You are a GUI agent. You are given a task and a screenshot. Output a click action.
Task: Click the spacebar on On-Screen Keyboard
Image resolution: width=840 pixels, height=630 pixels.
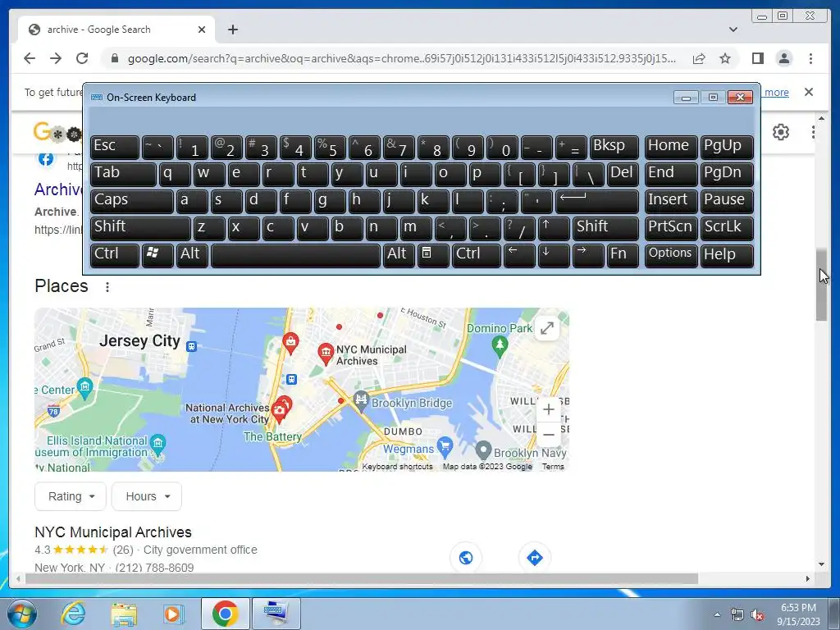(295, 255)
